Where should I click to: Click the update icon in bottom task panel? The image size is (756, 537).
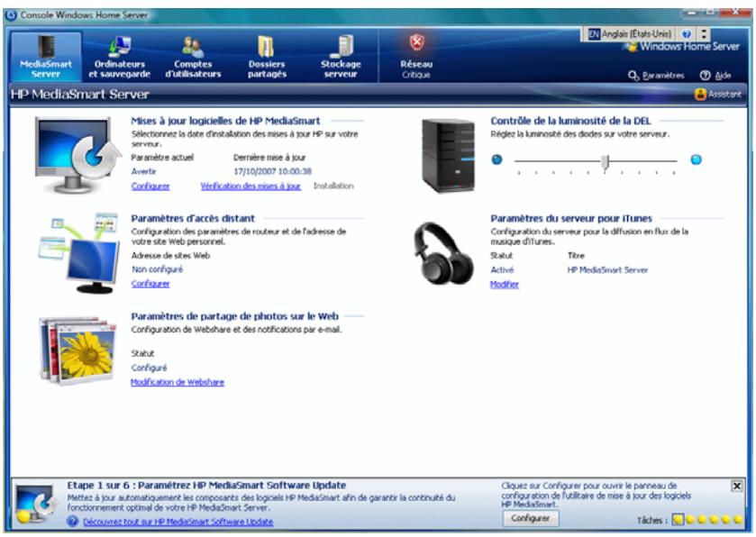(x=35, y=505)
